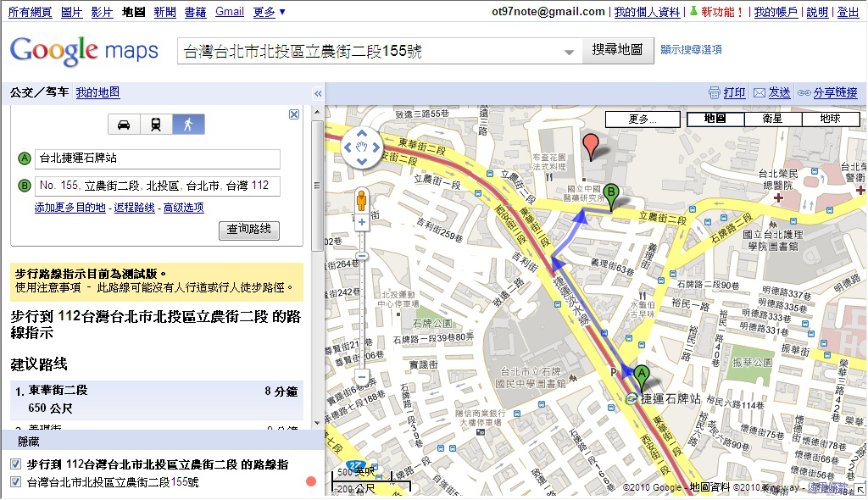Switch to 地球 Earth view

coord(831,119)
